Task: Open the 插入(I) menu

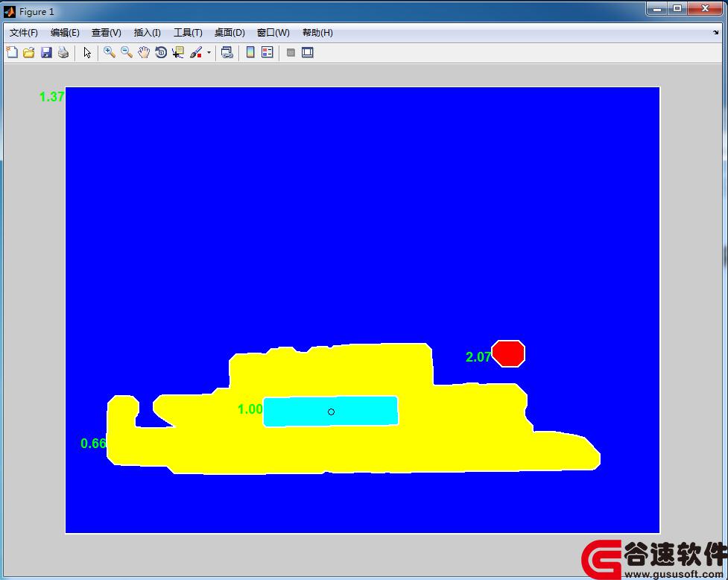Action: (x=148, y=33)
